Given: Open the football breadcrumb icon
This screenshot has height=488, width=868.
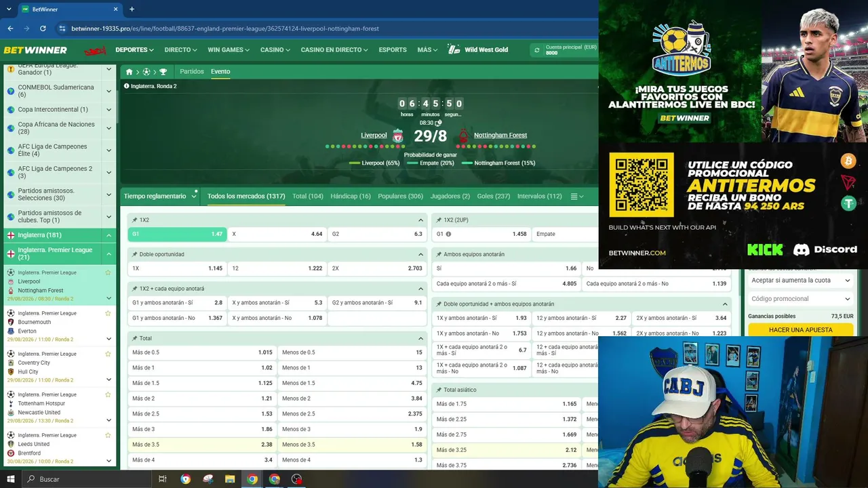Looking at the screenshot, I should [146, 72].
